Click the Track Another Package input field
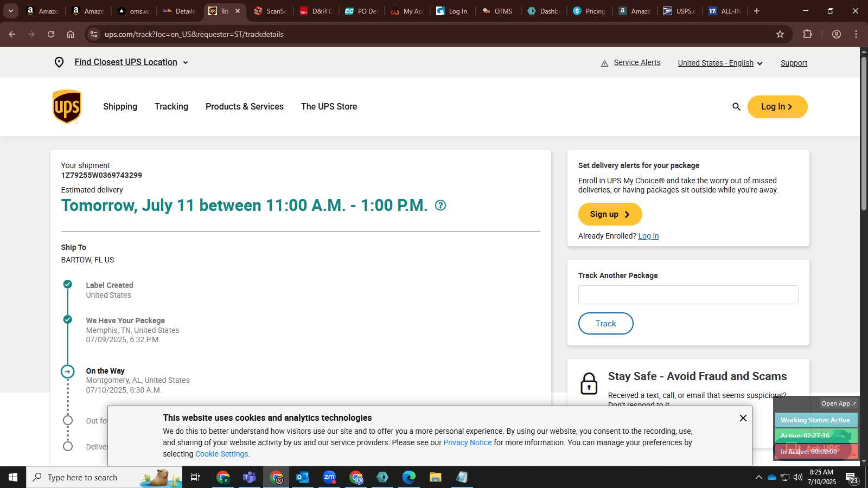868x488 pixels. [x=688, y=295]
